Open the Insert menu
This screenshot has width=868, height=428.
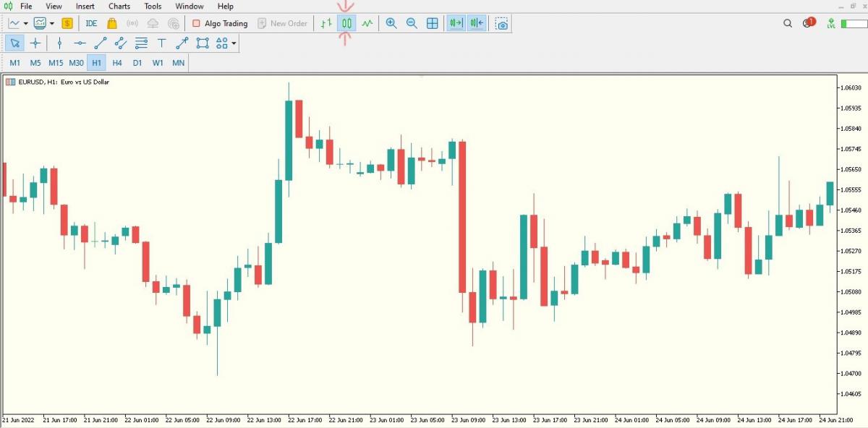coord(85,7)
